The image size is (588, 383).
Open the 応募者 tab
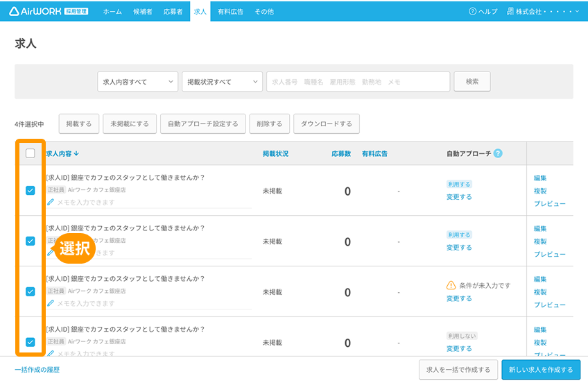pos(173,12)
